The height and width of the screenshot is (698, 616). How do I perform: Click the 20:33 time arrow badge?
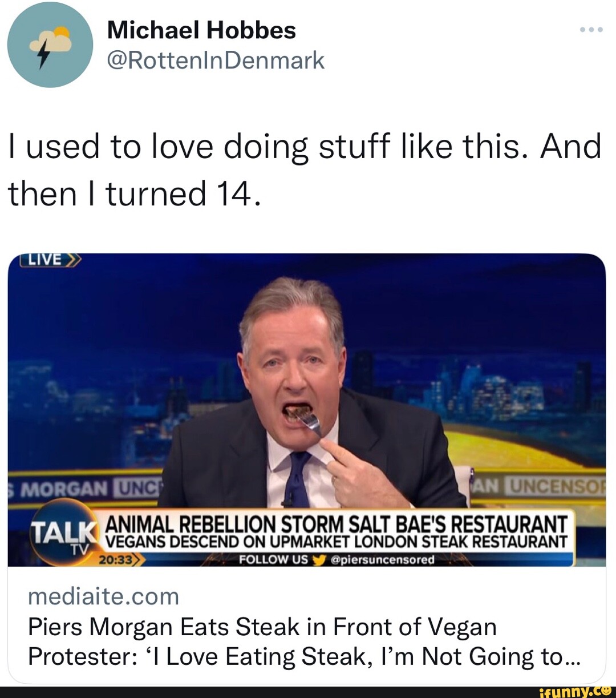[121, 560]
